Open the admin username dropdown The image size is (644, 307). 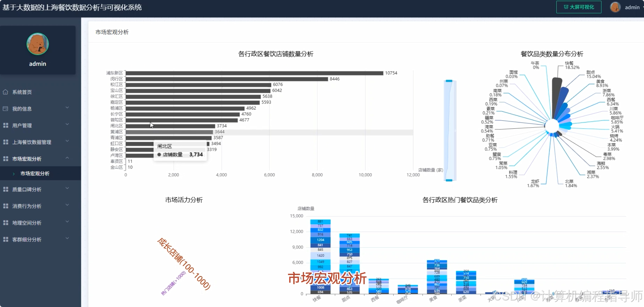pyautogui.click(x=633, y=7)
